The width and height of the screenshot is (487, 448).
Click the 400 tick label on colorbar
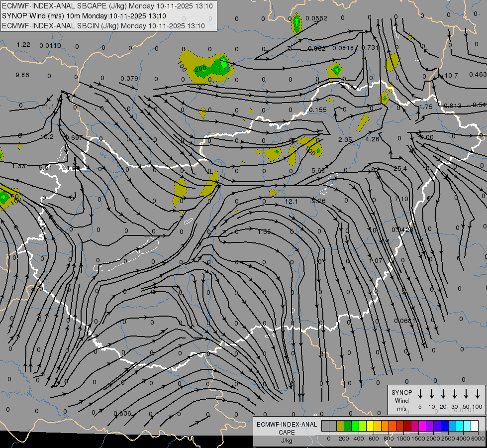coord(359,439)
